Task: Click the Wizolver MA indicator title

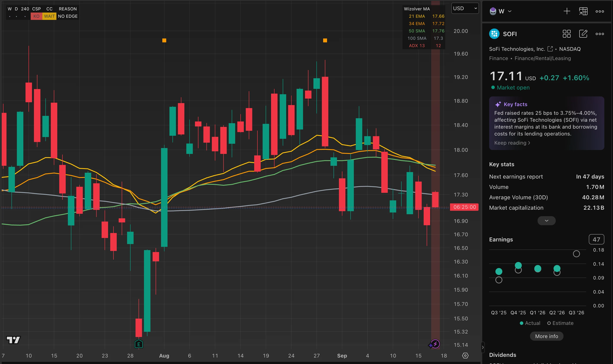Action: (417, 9)
